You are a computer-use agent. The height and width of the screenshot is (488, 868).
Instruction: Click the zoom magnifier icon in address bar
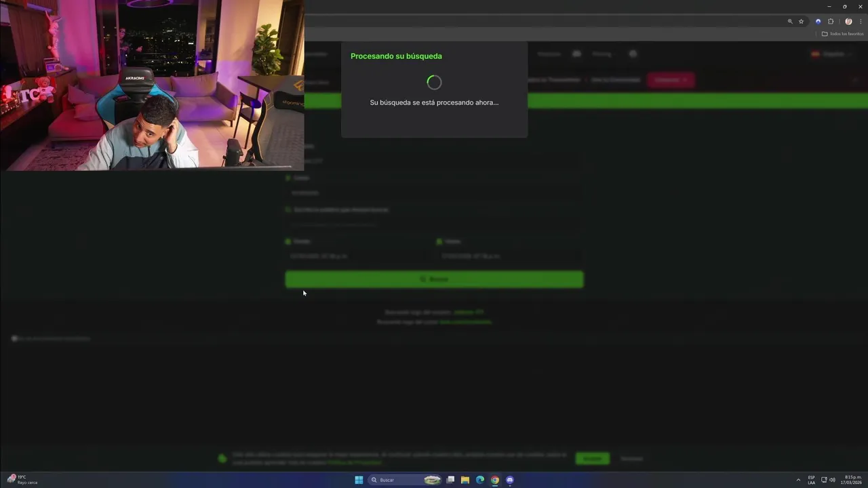click(790, 22)
